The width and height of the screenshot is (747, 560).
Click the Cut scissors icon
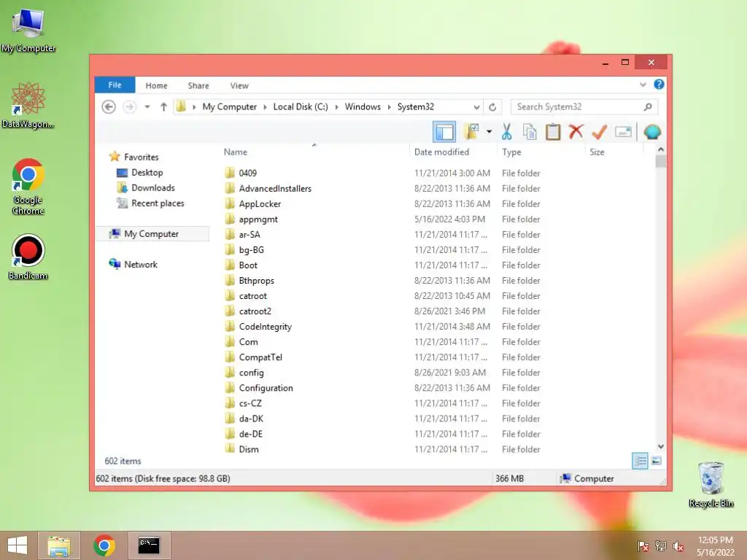click(x=506, y=132)
